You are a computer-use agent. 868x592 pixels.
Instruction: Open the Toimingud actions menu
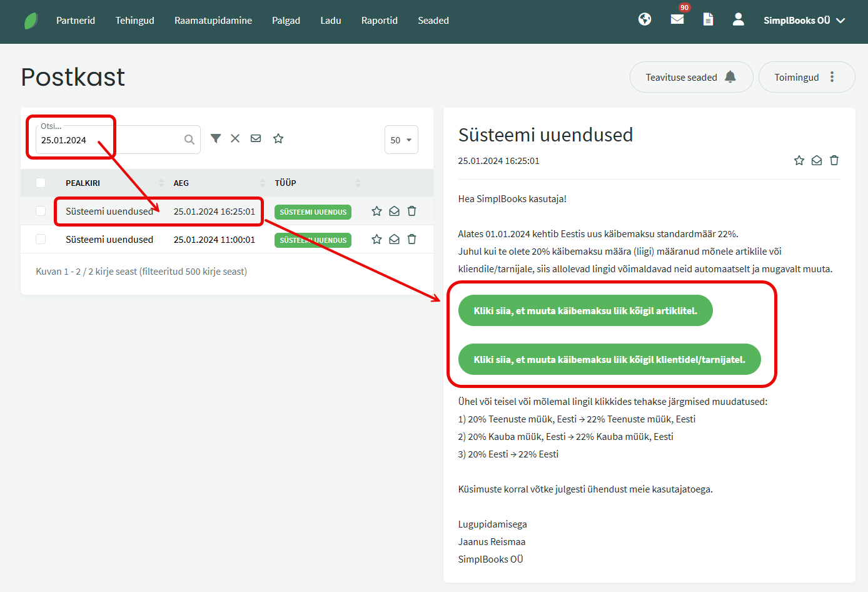point(806,77)
